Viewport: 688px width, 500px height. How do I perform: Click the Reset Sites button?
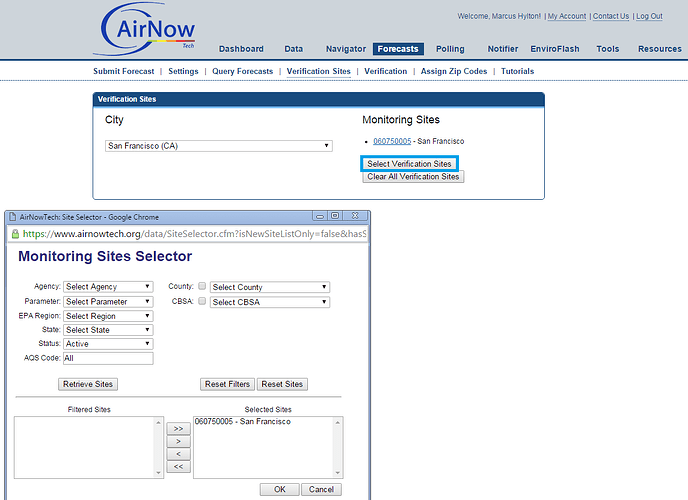pyautogui.click(x=282, y=384)
